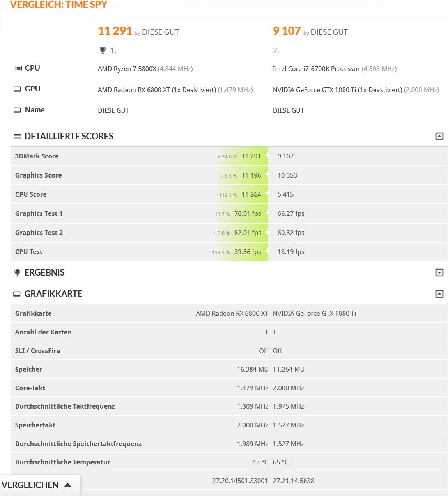Collapse the Detaillierte Scores section
Screen dimensions: 448x496
coord(439,136)
